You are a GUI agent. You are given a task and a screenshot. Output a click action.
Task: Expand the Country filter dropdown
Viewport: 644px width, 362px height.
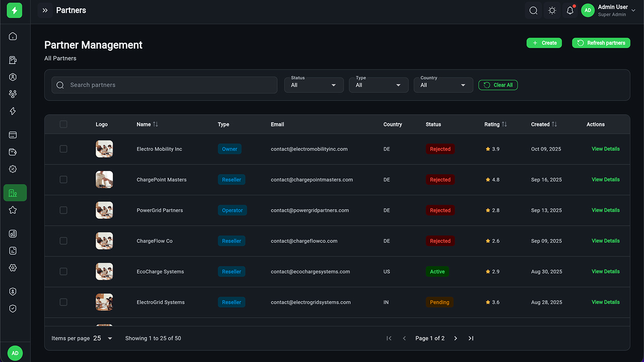(x=443, y=85)
